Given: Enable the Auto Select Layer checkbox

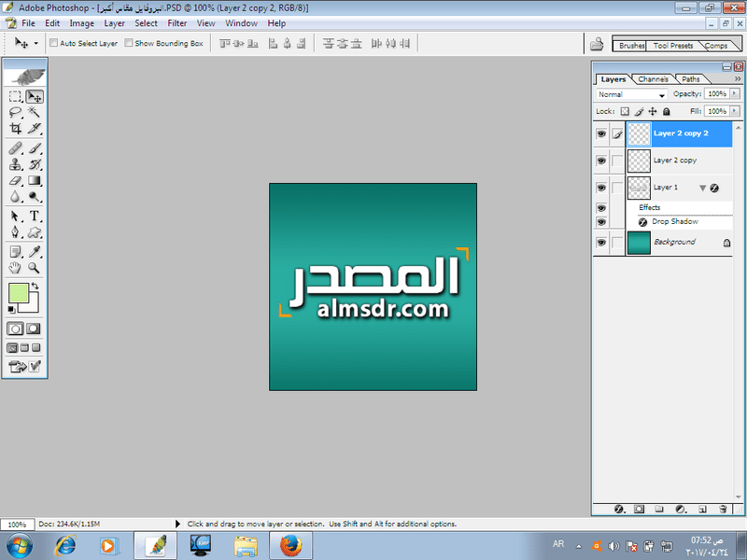Looking at the screenshot, I should tap(53, 43).
